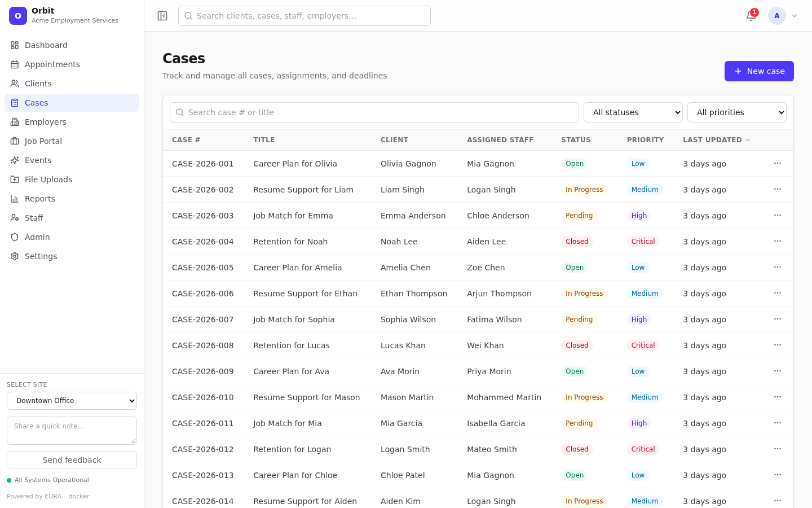The height and width of the screenshot is (508, 812).
Task: Open the notifications bell
Action: pos(751,16)
